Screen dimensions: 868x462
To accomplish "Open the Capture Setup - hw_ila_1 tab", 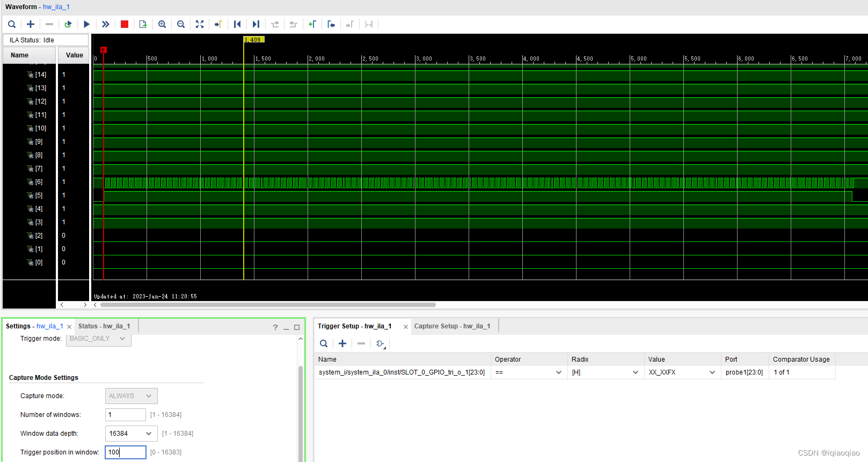I will [x=452, y=326].
